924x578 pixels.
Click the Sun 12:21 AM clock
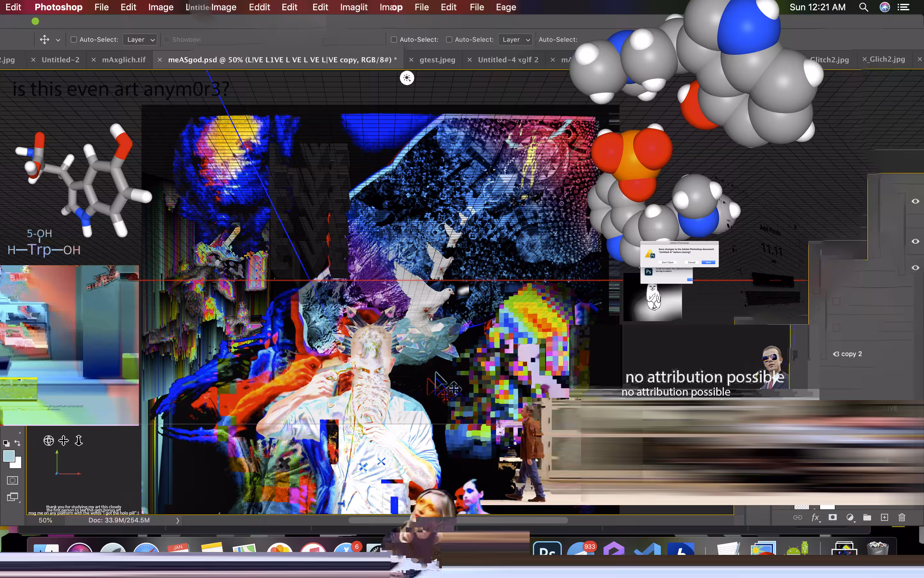pyautogui.click(x=817, y=7)
